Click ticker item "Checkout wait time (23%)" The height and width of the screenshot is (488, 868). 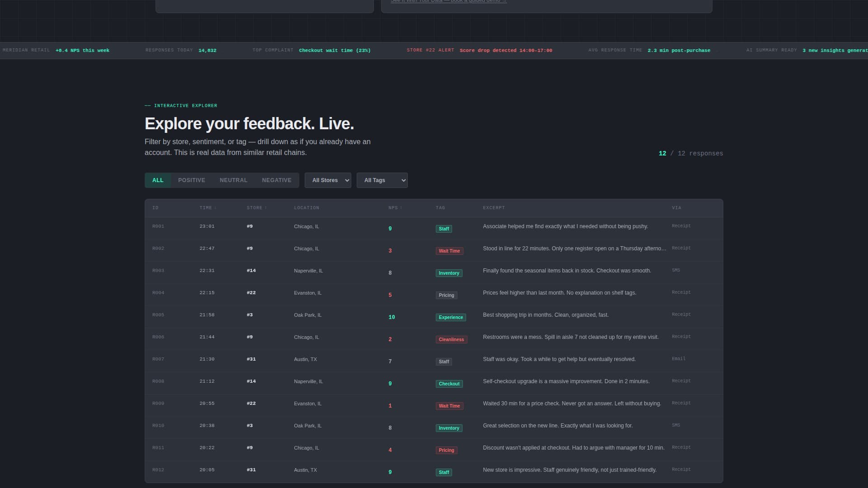click(x=335, y=51)
